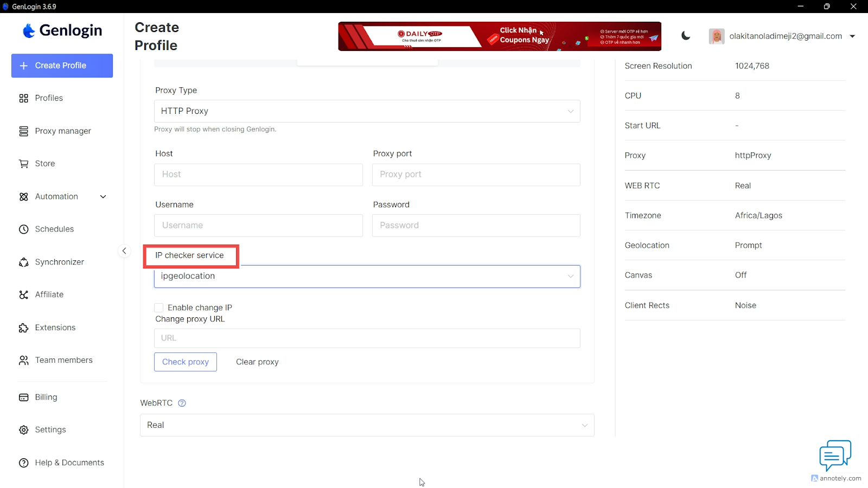This screenshot has width=868, height=488.
Task: Click the Schedules clock icon
Action: click(23, 229)
